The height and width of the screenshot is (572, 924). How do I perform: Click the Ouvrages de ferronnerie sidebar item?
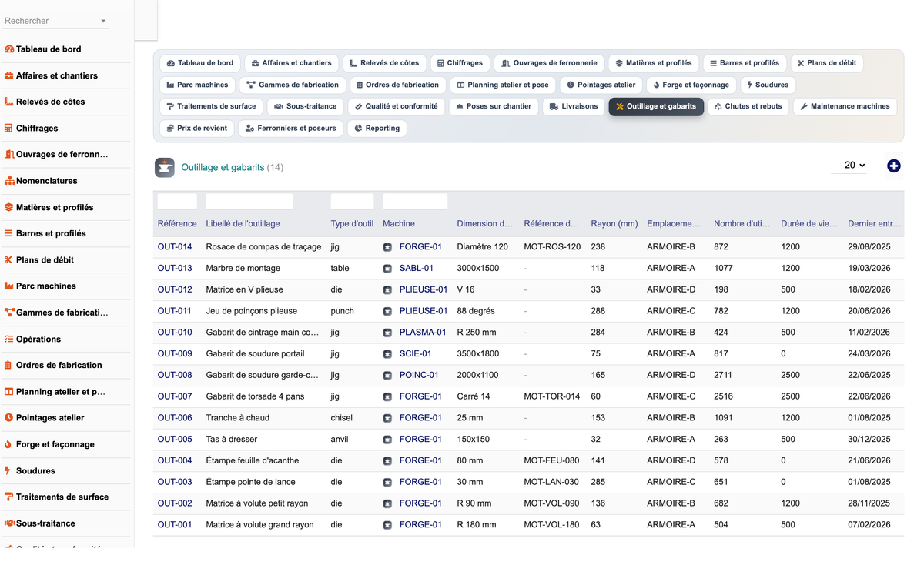[65, 155]
